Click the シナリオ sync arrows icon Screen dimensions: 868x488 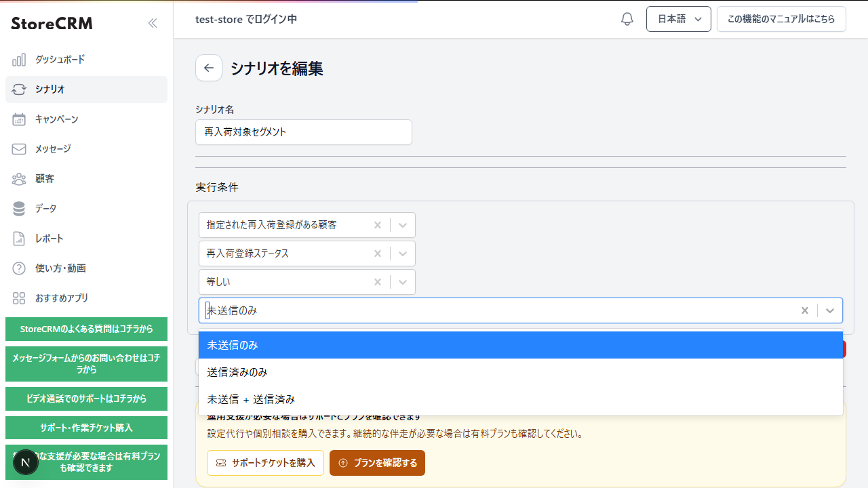point(19,89)
